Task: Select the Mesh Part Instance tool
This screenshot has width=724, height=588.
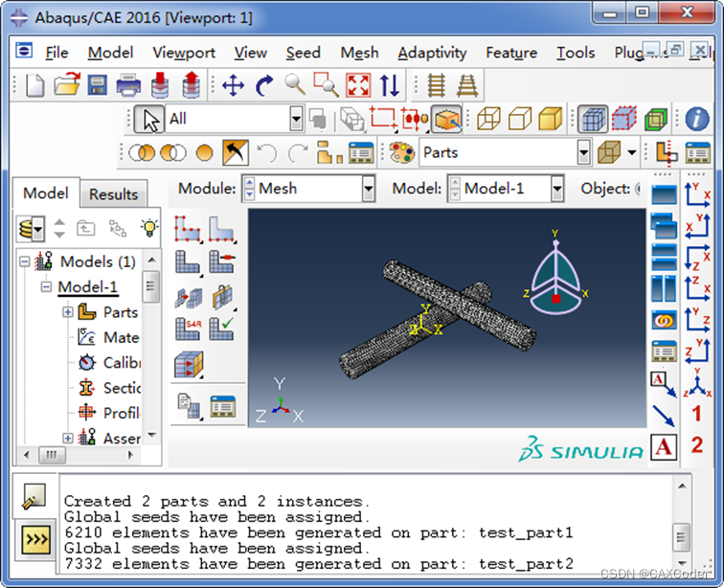Action: point(188,262)
